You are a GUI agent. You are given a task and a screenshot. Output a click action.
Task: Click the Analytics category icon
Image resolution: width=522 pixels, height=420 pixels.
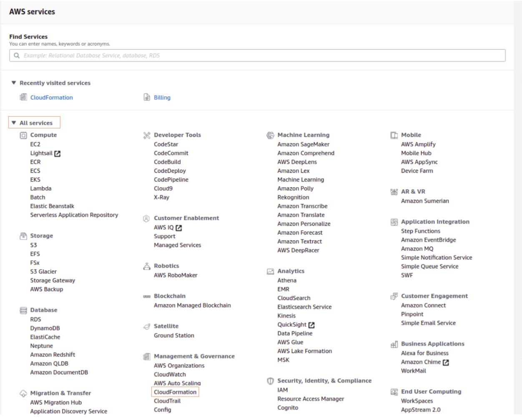(271, 272)
